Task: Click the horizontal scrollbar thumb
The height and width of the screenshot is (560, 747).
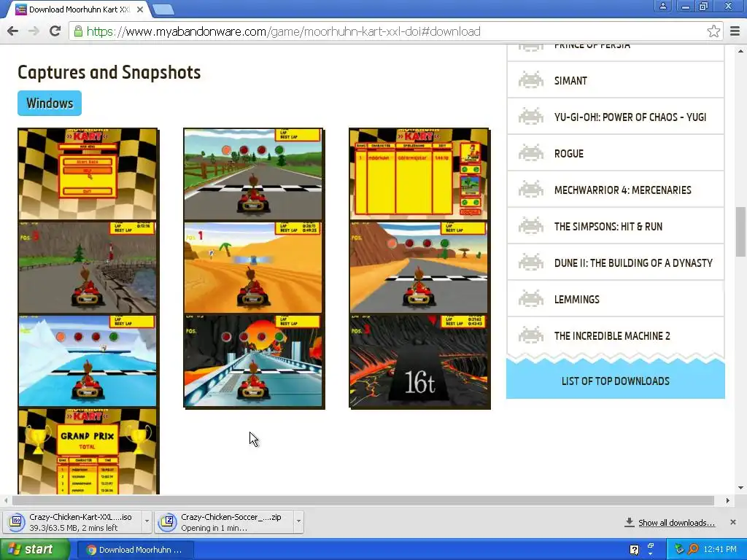Action: [363, 500]
